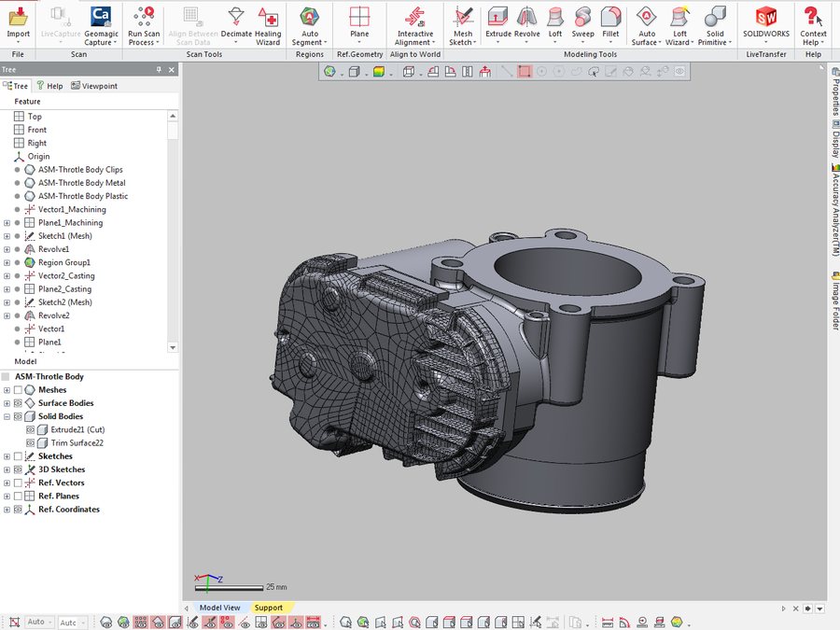
Task: Expand the Meshes model group
Action: click(x=7, y=390)
